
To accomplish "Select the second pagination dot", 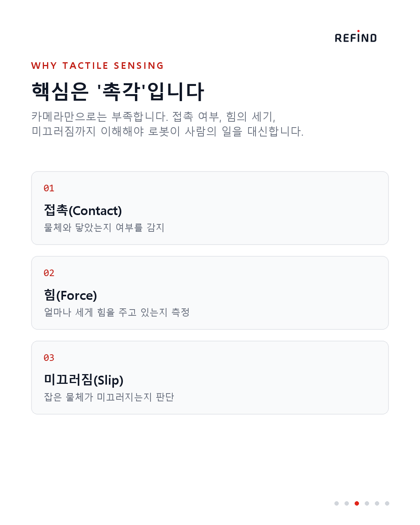I will (x=346, y=503).
